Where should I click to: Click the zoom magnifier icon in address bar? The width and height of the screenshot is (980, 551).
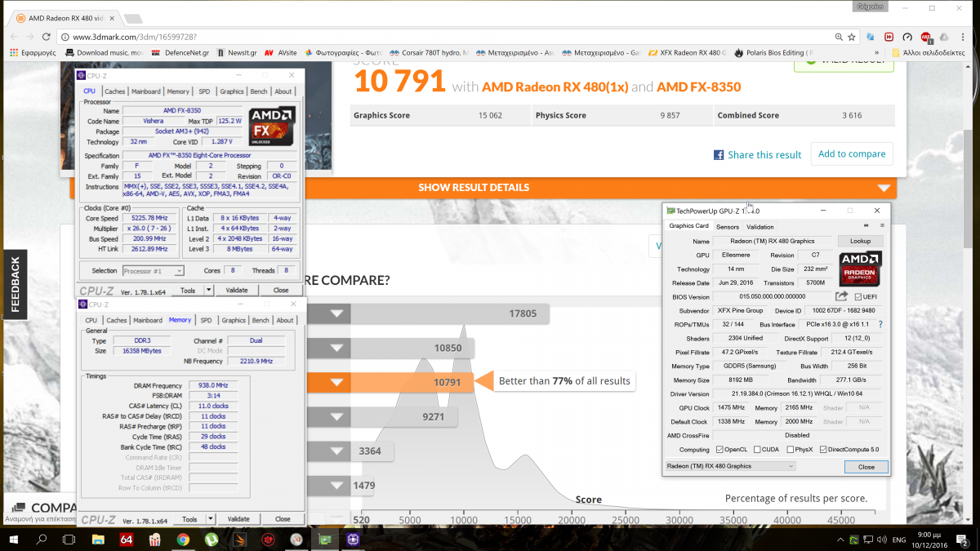tap(839, 37)
